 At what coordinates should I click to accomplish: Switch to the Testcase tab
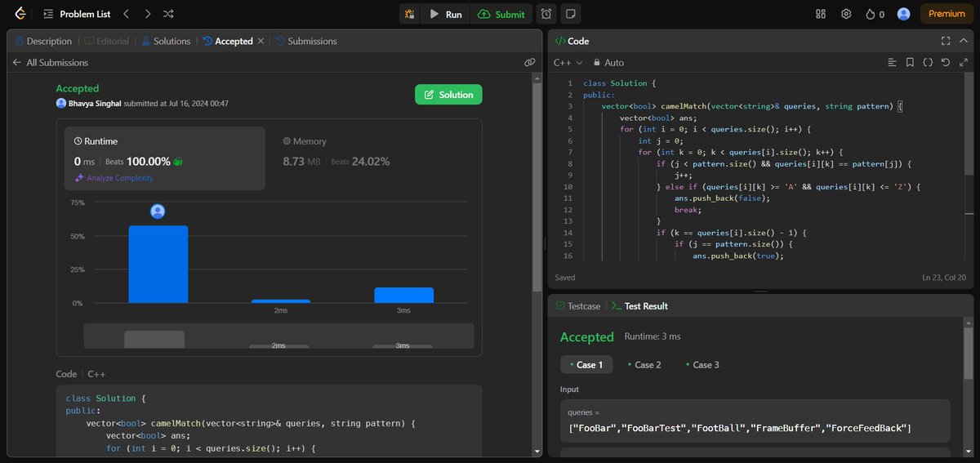pyautogui.click(x=577, y=306)
